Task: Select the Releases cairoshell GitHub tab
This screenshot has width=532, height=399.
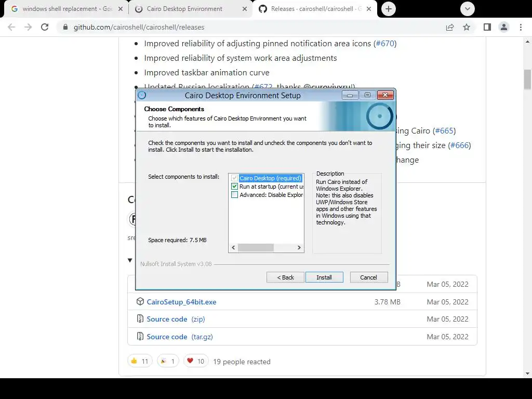Action: pyautogui.click(x=315, y=9)
